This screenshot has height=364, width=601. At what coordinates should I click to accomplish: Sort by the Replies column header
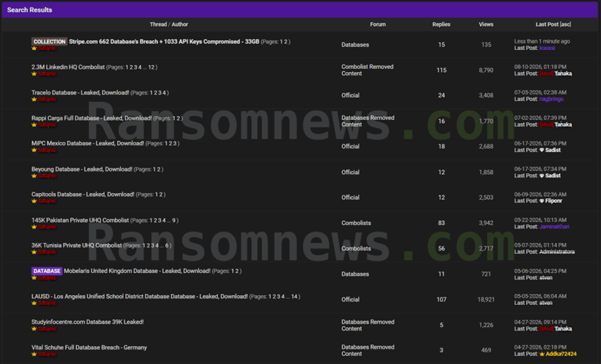click(x=441, y=24)
